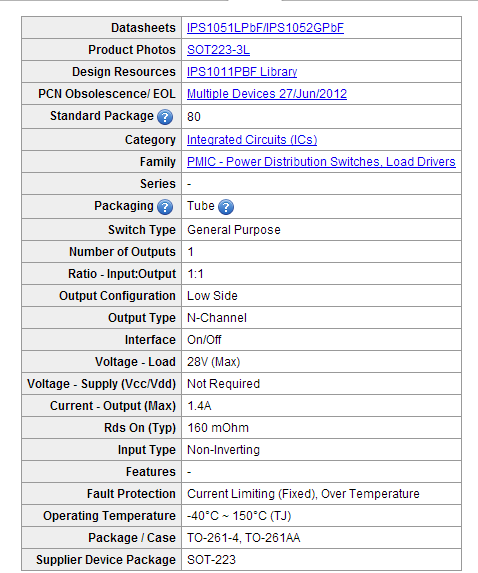
Task: Click the Fault Protection row value text
Action: coord(303,494)
